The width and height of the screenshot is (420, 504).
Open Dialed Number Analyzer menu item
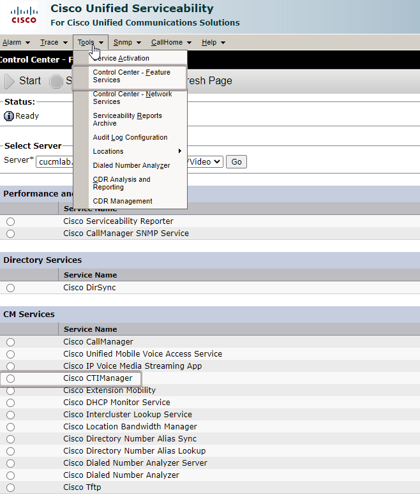coord(131,165)
